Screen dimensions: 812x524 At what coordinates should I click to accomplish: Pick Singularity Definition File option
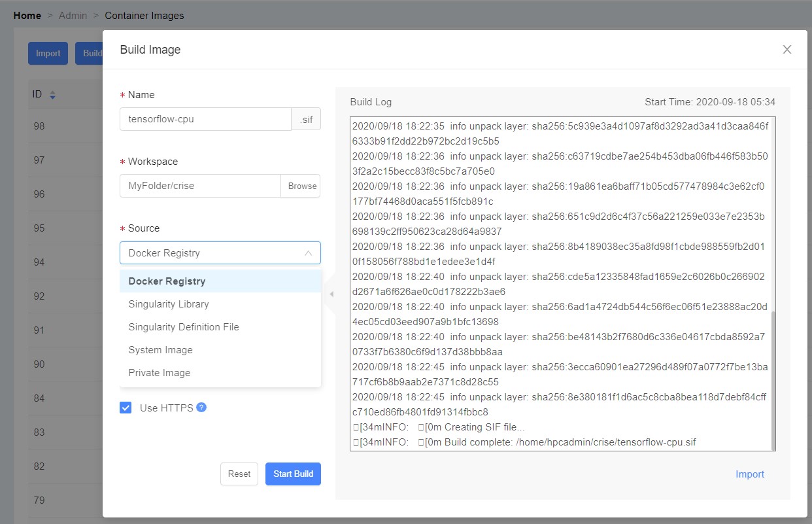[x=184, y=327]
